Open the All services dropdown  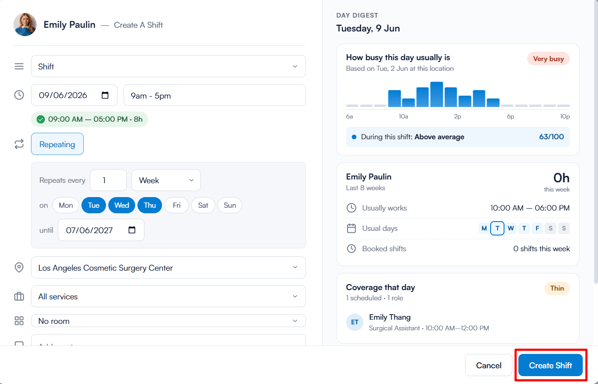(x=168, y=297)
